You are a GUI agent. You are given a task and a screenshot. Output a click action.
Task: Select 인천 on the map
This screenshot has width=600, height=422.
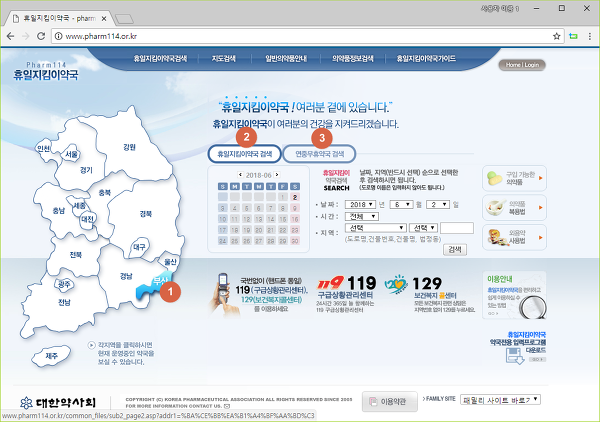tap(43, 148)
